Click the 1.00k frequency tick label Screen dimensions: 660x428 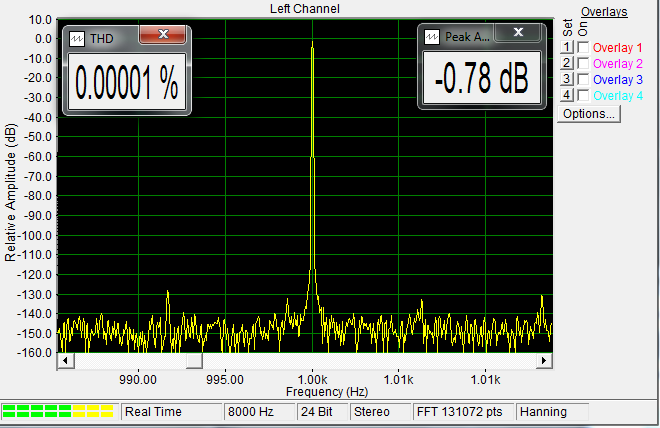point(312,380)
